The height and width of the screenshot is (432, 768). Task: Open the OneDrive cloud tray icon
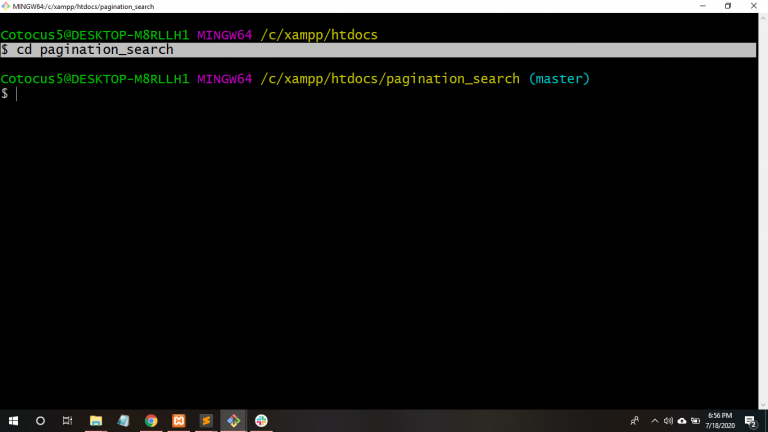(x=682, y=421)
